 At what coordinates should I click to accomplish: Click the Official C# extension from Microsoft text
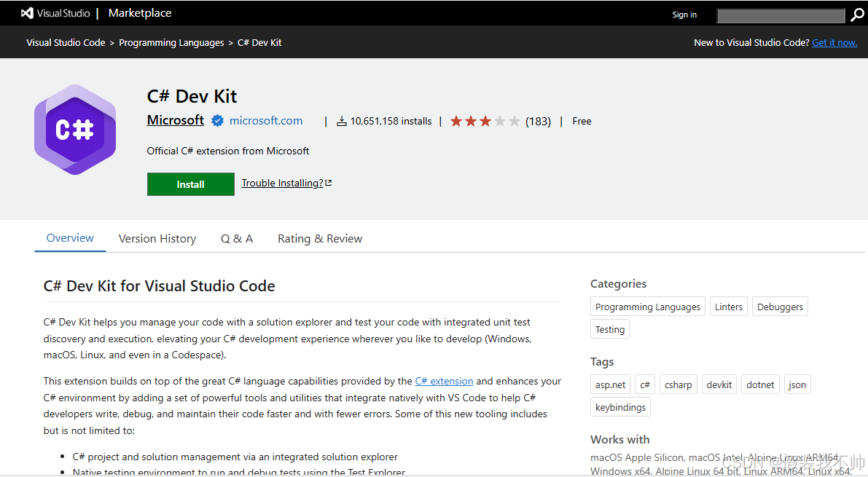[x=228, y=151]
